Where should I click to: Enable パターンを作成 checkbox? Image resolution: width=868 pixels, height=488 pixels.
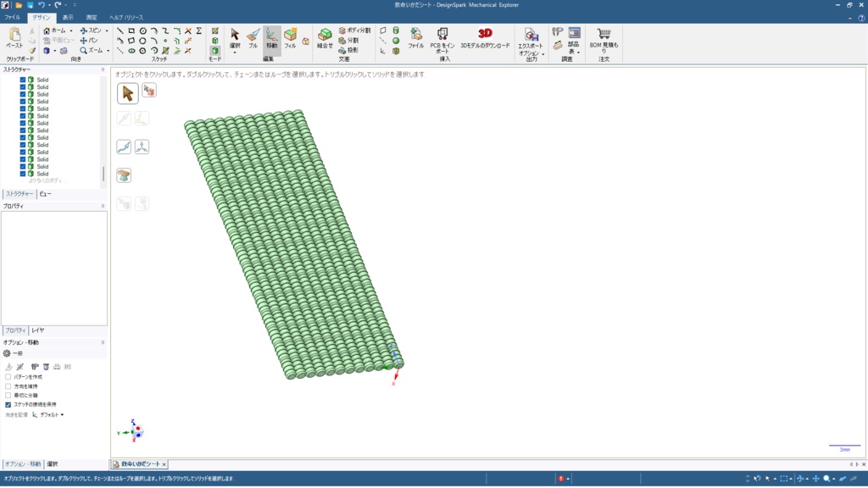click(x=8, y=377)
